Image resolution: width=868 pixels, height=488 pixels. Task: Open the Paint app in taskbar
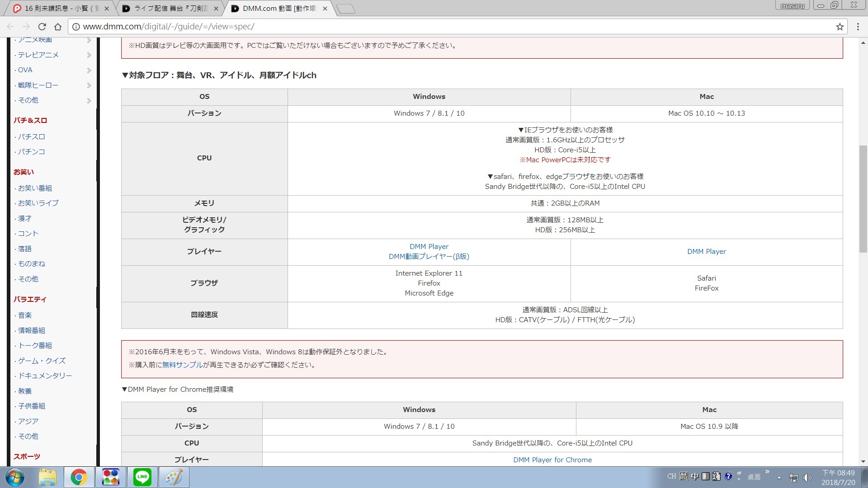pos(174,477)
